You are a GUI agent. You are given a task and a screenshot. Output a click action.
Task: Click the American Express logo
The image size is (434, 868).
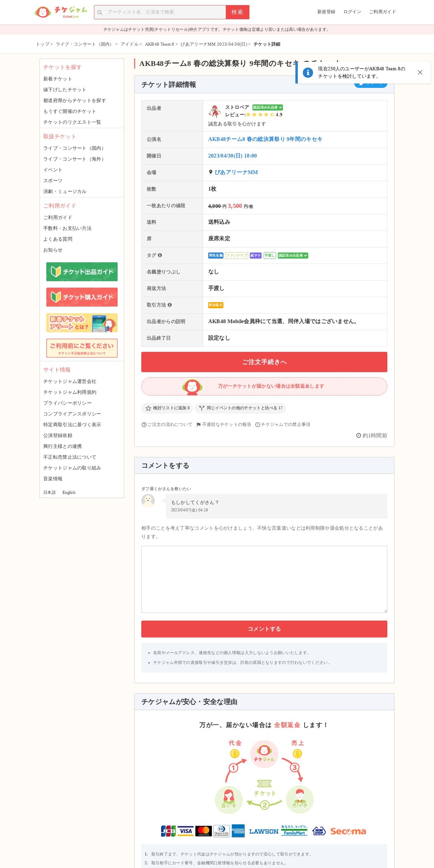click(x=238, y=831)
